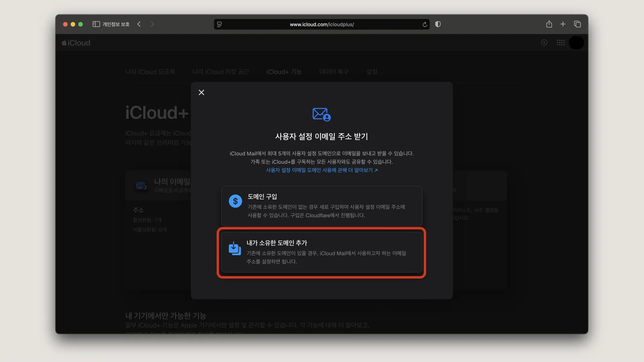
Task: Open the 사용자 설정 이메일 도메인 더 알아보기 link
Action: pos(322,170)
